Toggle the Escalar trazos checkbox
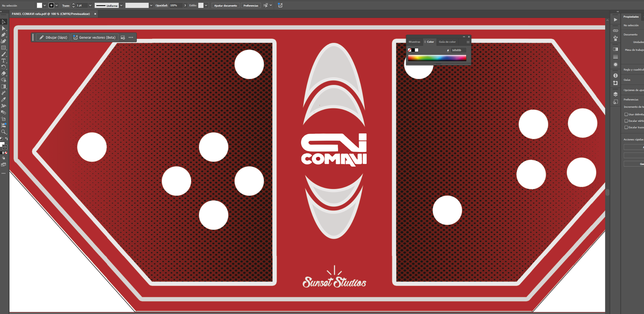The width and height of the screenshot is (644, 314). (626, 127)
